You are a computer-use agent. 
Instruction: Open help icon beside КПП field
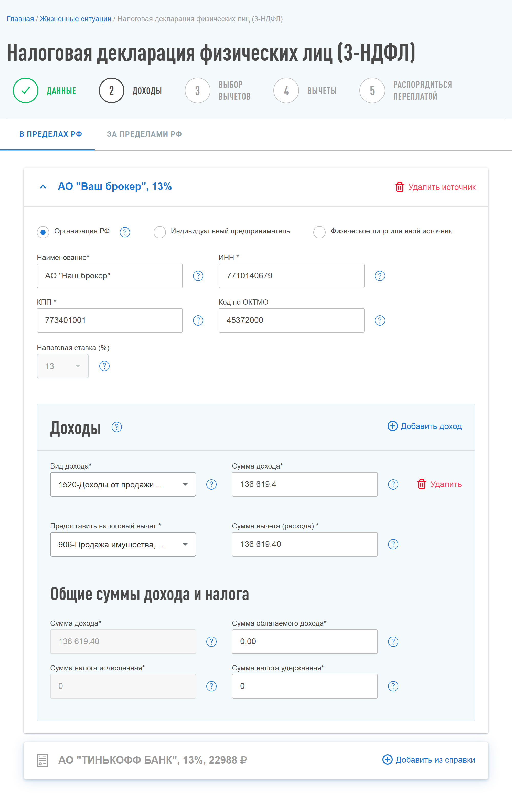point(198,320)
